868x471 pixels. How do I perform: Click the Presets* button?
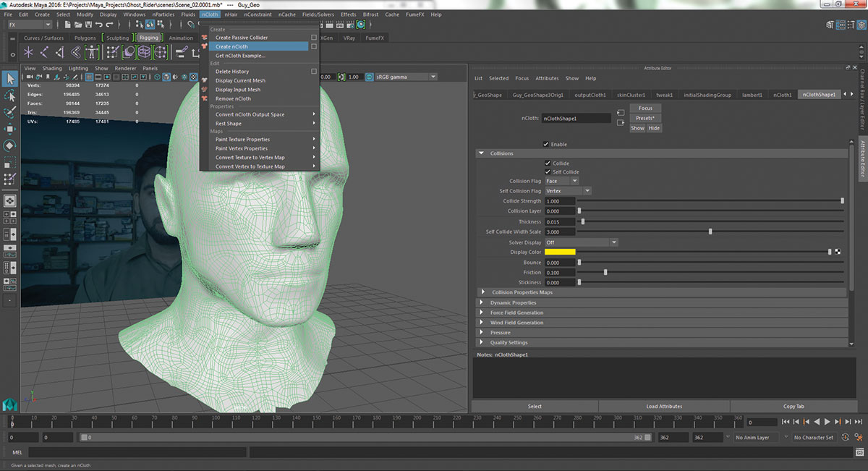[645, 118]
